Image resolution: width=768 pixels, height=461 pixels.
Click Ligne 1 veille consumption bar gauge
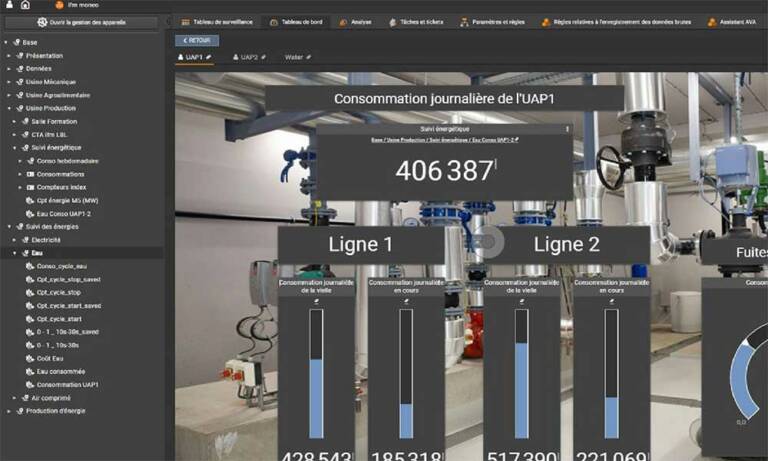tap(316, 372)
